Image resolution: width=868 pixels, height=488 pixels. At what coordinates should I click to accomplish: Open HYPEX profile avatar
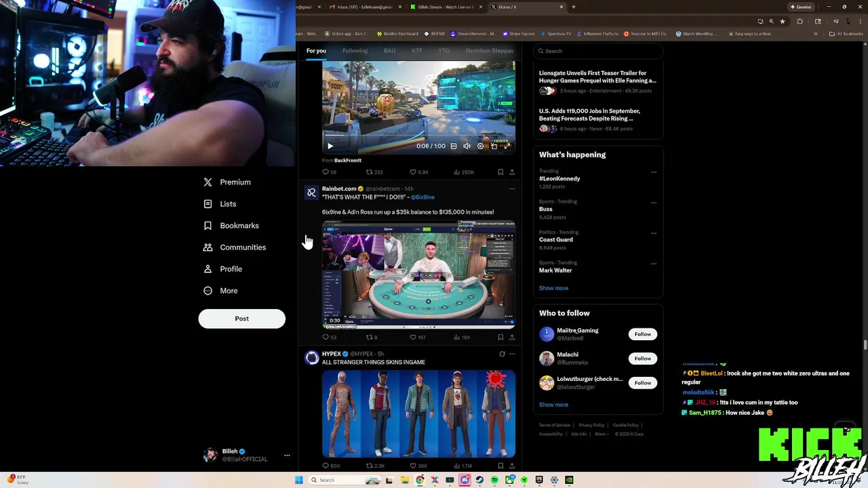(x=311, y=358)
